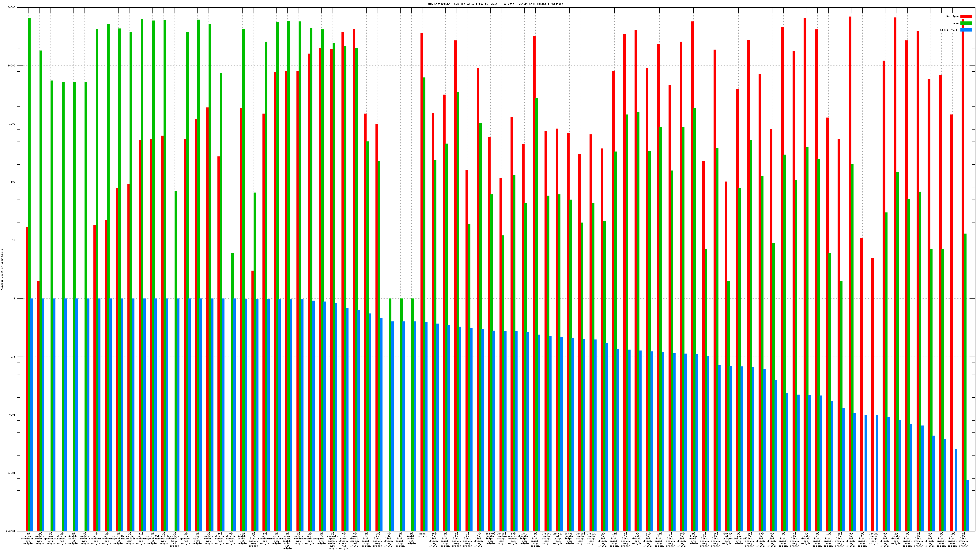Click the 'Message Count or Spam Score' axis title

click(2, 270)
